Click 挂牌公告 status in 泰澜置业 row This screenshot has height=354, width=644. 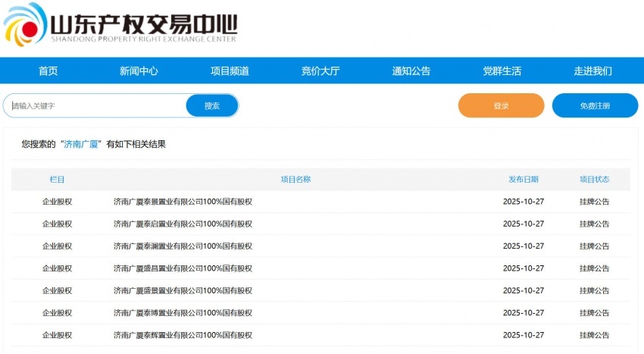pos(594,246)
